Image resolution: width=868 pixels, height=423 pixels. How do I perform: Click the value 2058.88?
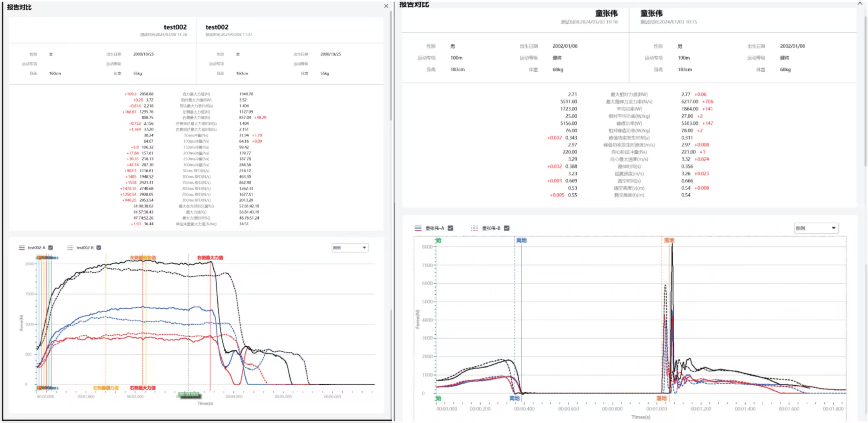pyautogui.click(x=147, y=94)
